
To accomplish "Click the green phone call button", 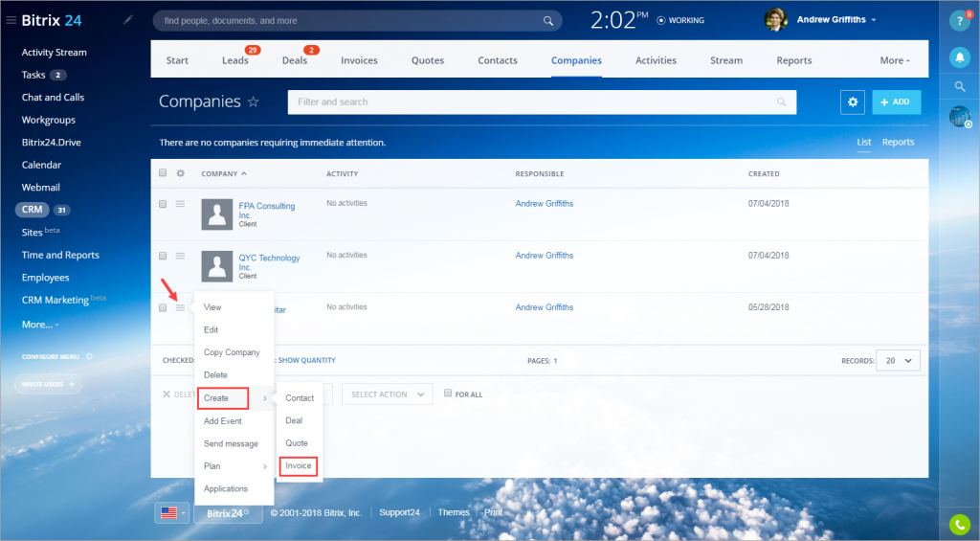I will 959,524.
